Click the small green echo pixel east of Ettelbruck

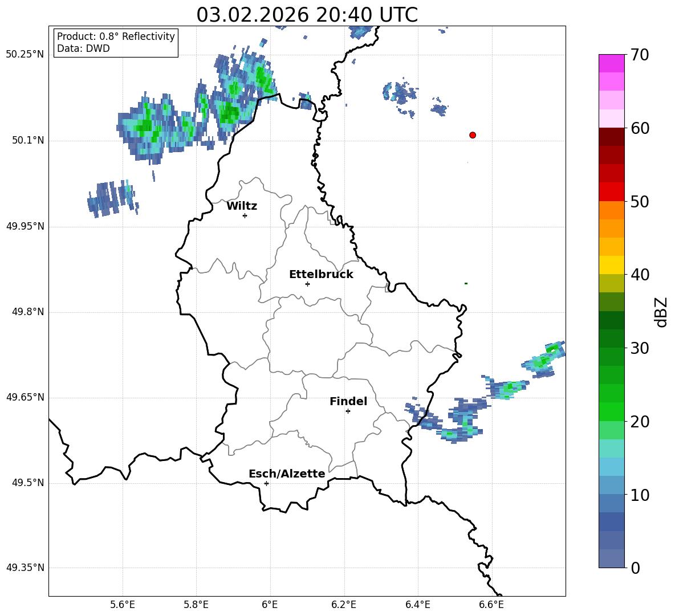click(466, 283)
